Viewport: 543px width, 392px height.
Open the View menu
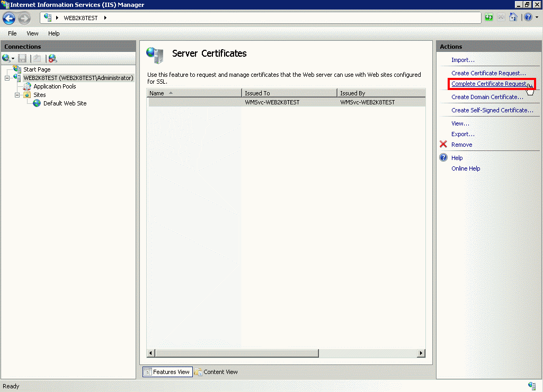point(32,33)
